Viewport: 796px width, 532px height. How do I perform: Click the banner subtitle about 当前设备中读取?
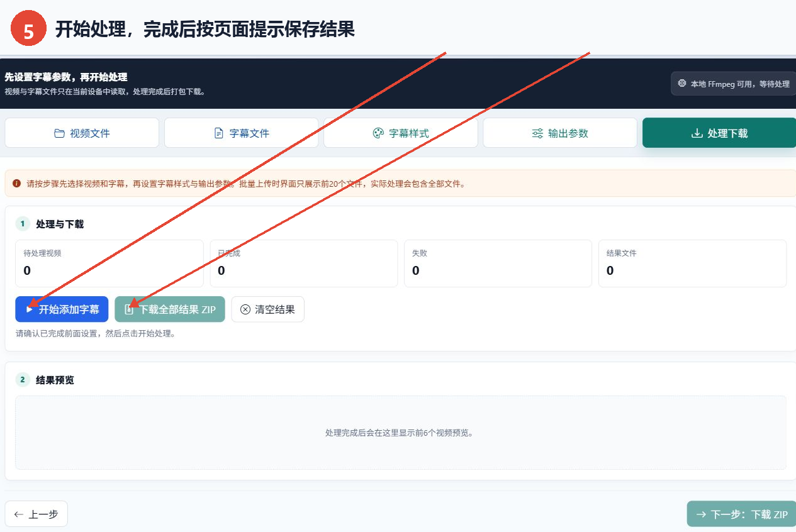coord(105,92)
